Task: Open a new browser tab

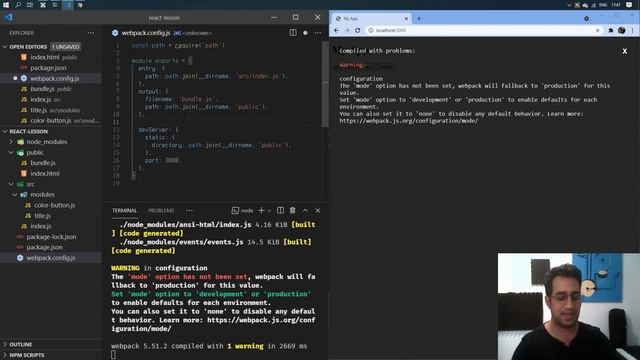Action: click(x=419, y=18)
